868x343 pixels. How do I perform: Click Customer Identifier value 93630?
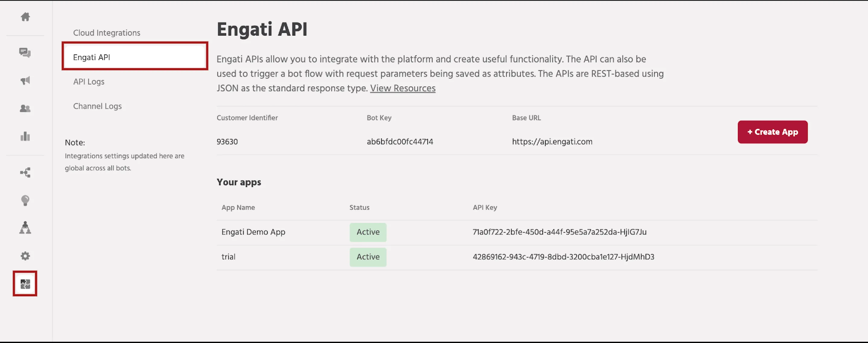pos(227,142)
